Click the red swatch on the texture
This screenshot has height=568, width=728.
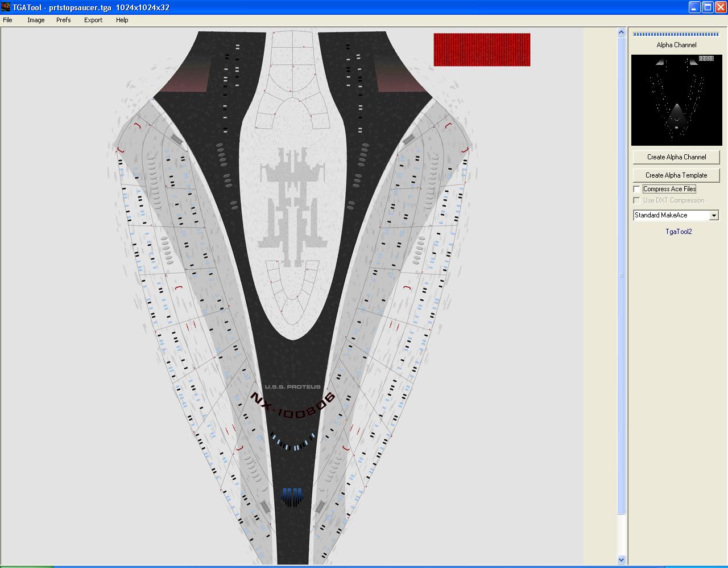coord(482,50)
